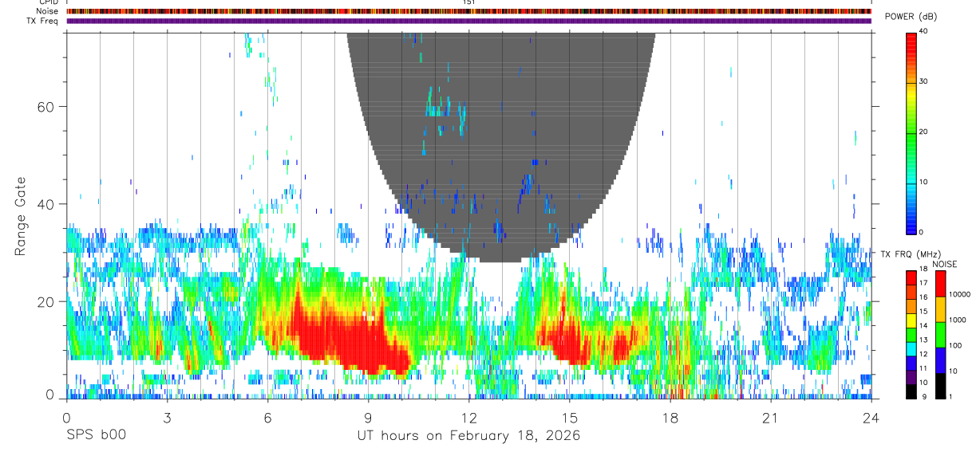Screen dimensions: 980x452
Task: Click the Noise color strip above the plot
Action: [x=468, y=11]
